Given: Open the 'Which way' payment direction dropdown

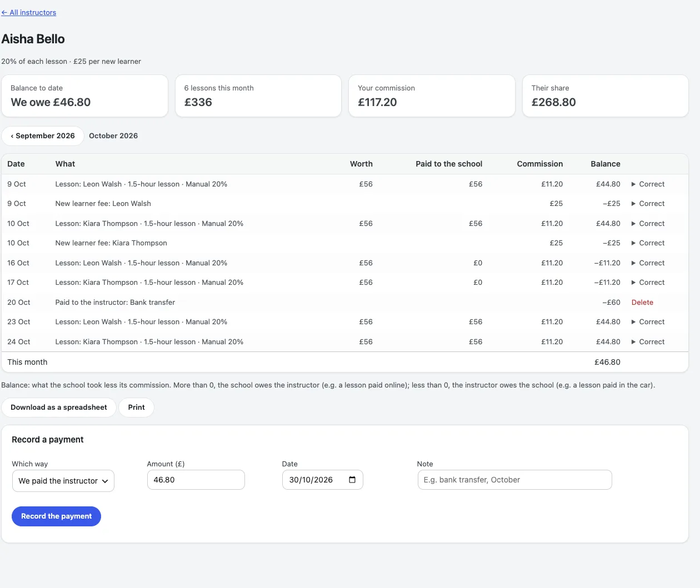Looking at the screenshot, I should [x=63, y=481].
